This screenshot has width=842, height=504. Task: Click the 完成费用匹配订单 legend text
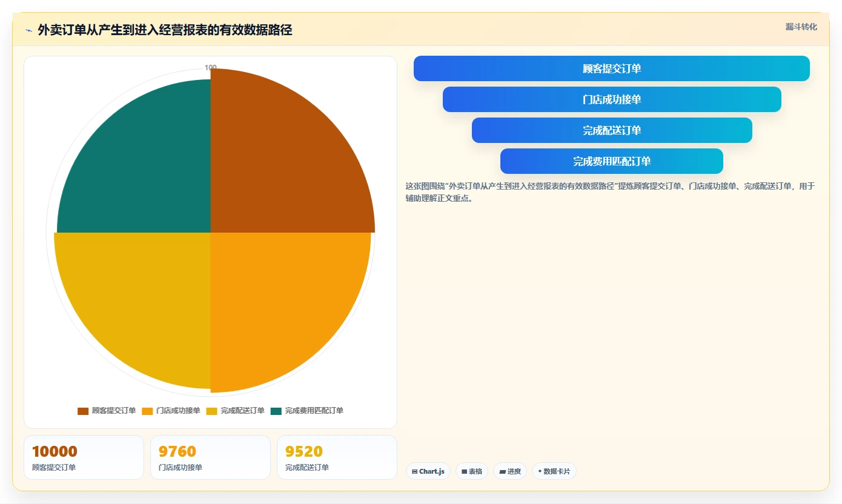314,411
